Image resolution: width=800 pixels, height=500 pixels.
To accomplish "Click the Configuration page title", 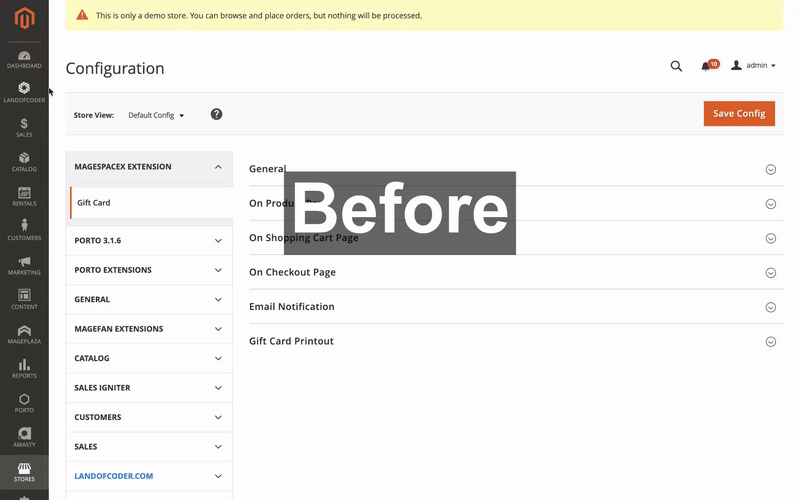I will point(115,68).
